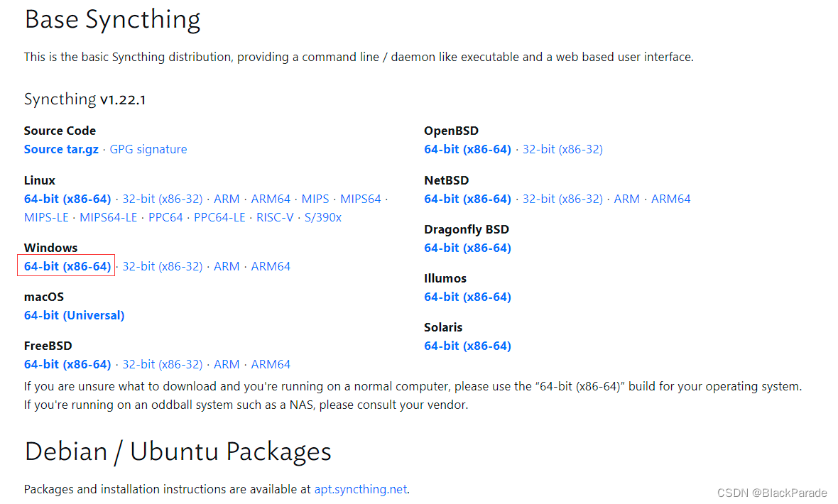Viewport: 838px width, 504px height.
Task: Download OpenBSD 32-bit (x86-32) build
Action: coord(562,149)
